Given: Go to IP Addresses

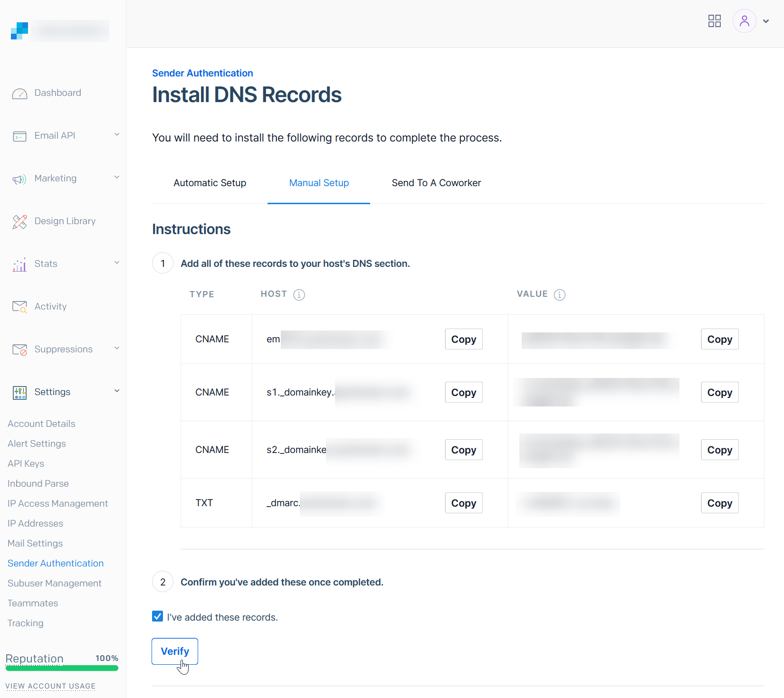Looking at the screenshot, I should click(x=35, y=523).
